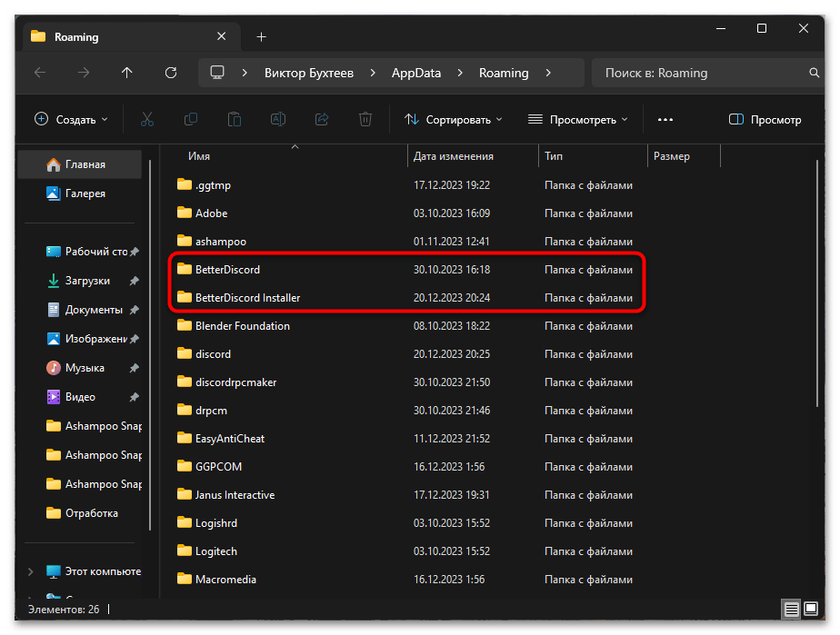Toggle the Просмотр preview pane
840x635 pixels.
pos(765,119)
